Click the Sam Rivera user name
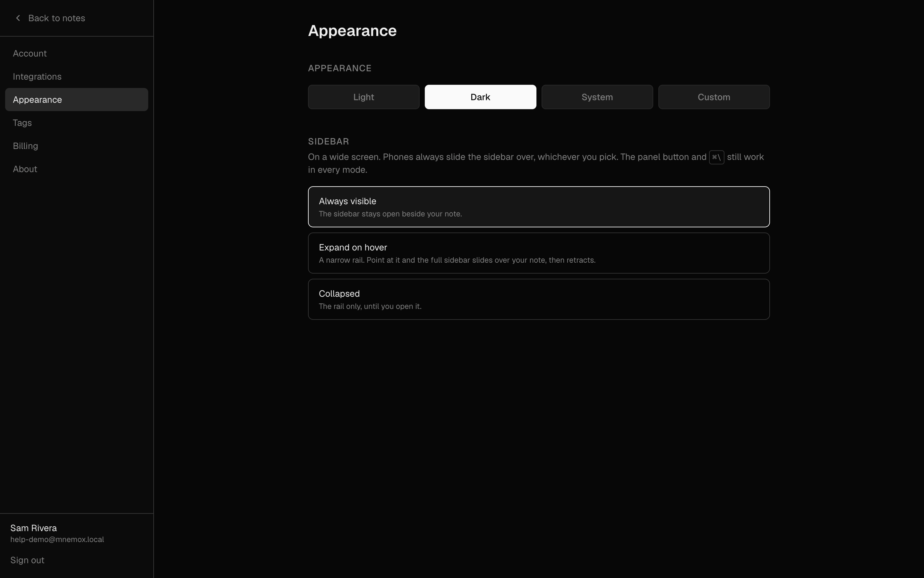The height and width of the screenshot is (578, 924). (x=34, y=528)
